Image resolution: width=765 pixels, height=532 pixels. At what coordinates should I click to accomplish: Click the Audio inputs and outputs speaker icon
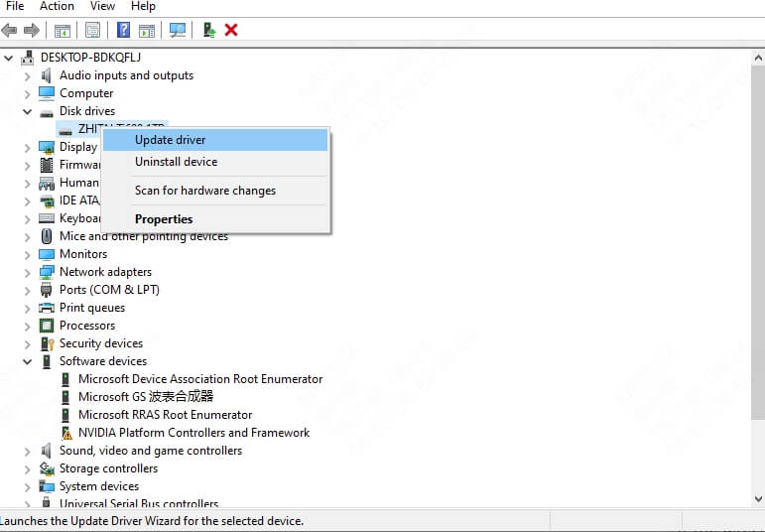pyautogui.click(x=47, y=75)
